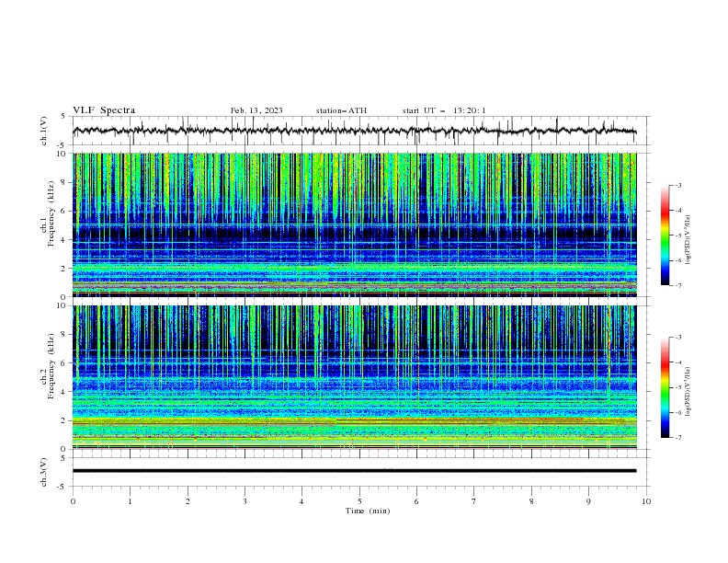Click the "-7" tick on ch.2 color bar
Screen dimensions: 728x563
(677, 437)
